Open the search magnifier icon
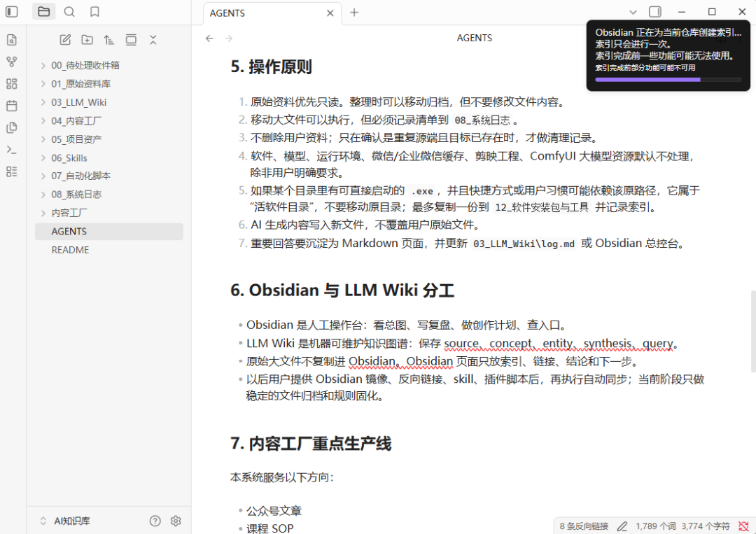The width and height of the screenshot is (756, 534). (x=69, y=12)
